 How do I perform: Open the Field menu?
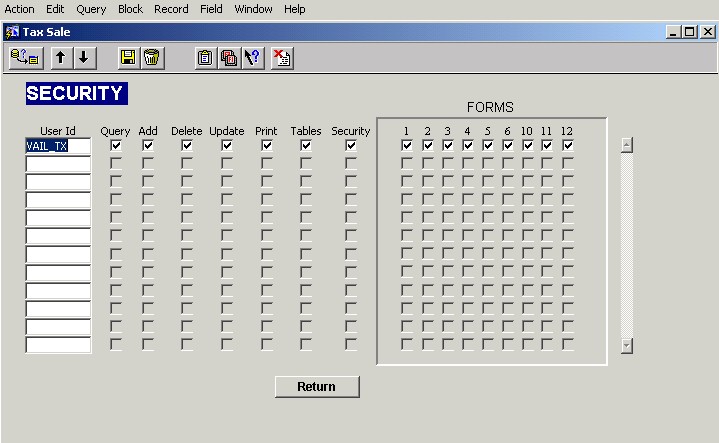coord(211,9)
